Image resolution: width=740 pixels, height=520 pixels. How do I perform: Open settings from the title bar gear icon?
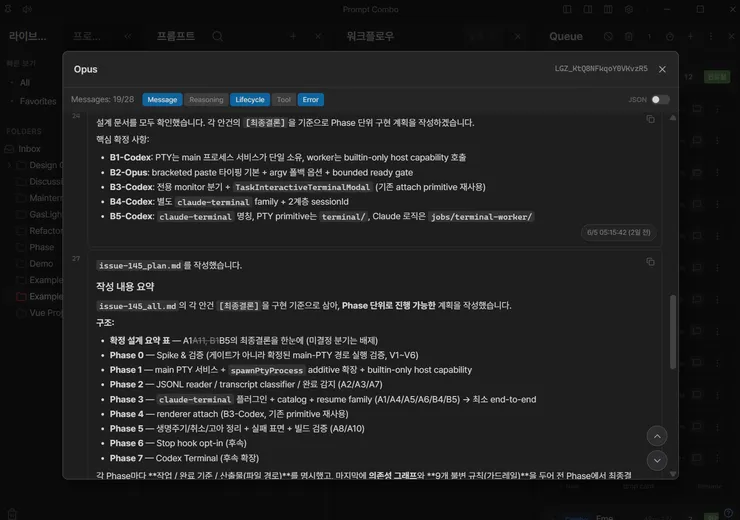pyautogui.click(x=629, y=9)
